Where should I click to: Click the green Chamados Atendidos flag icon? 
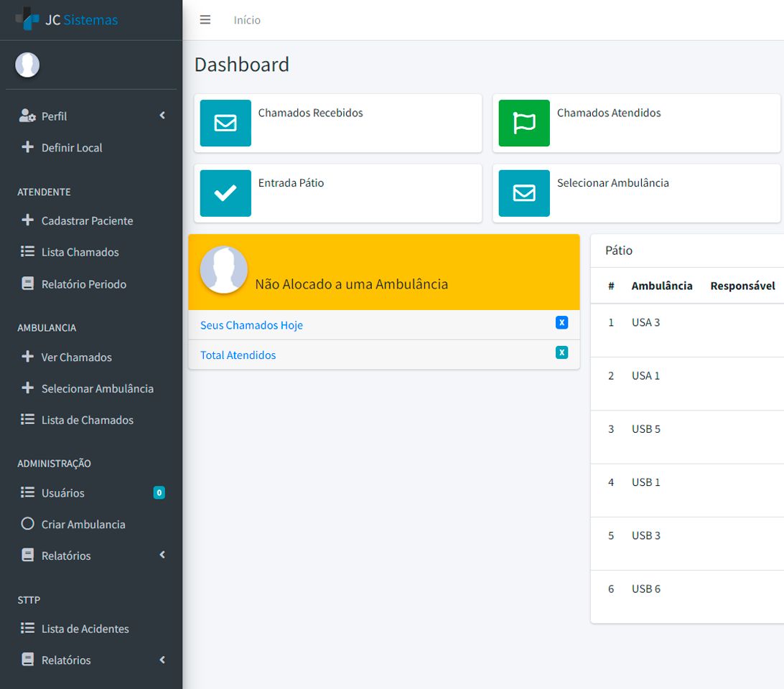pos(524,123)
